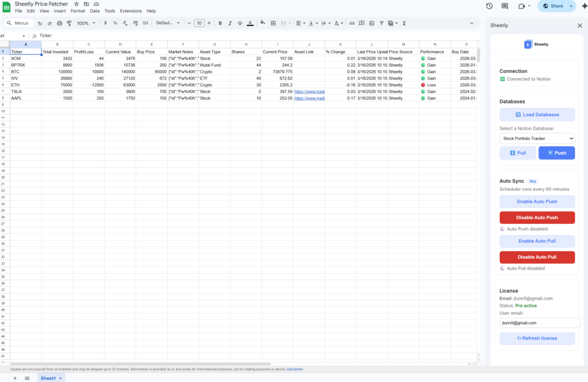Screen dimensions: 588x382
Task: Open the Stock Portfolio Tracker database dropdown
Action: click(x=537, y=138)
